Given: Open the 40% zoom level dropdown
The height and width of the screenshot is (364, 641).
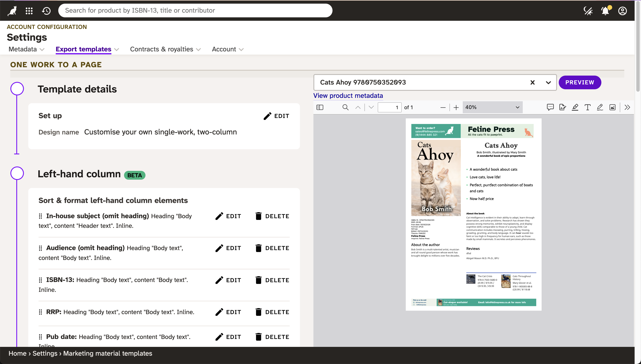Looking at the screenshot, I should (492, 107).
